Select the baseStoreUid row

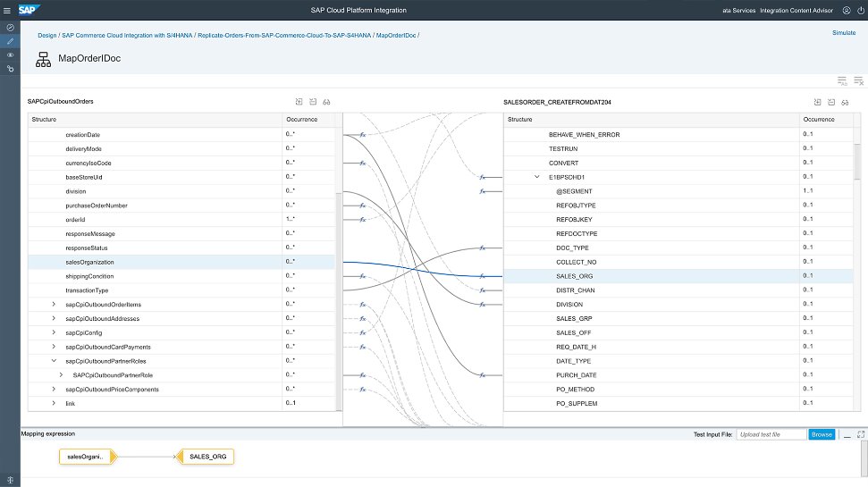click(181, 177)
